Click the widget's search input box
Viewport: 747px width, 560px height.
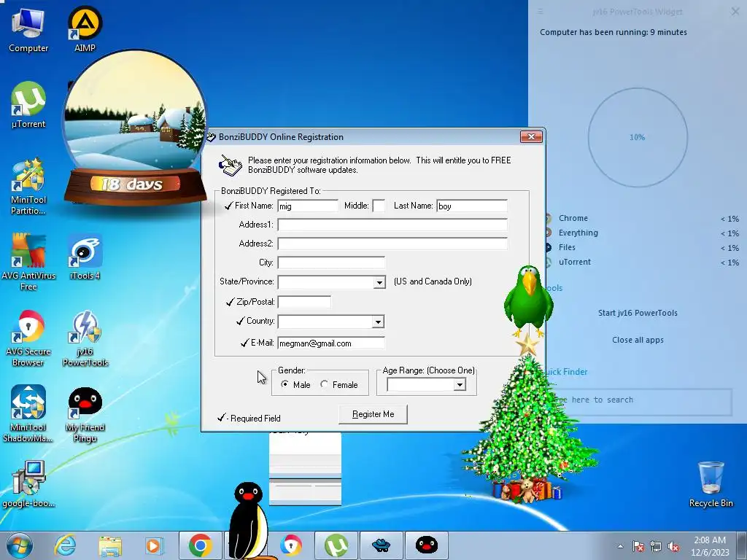click(x=639, y=401)
